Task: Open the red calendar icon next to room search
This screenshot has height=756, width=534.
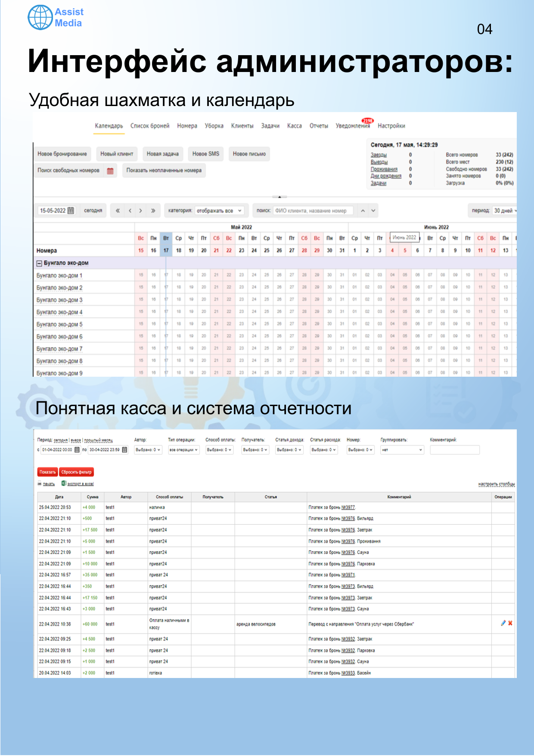Action: [110, 171]
